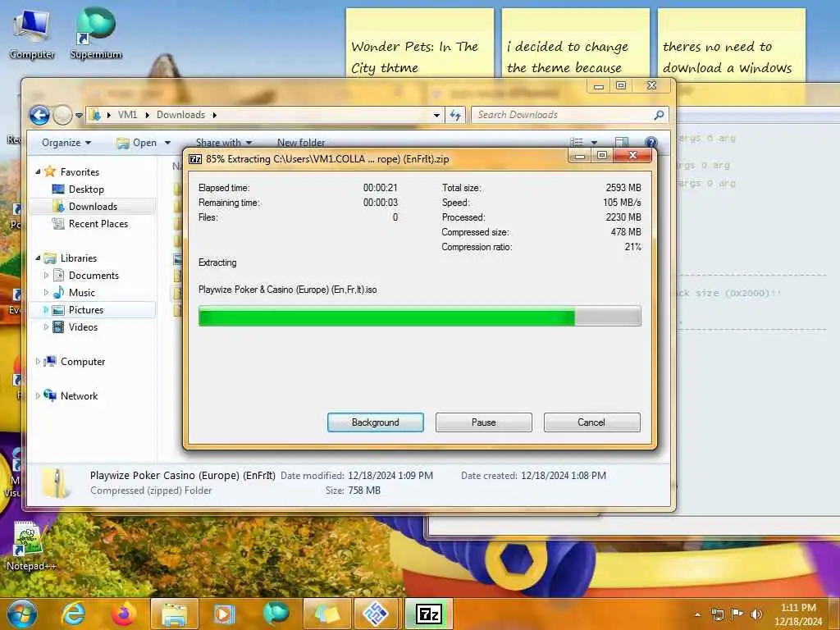This screenshot has height=630, width=840.
Task: Open Explorer Help question mark icon
Action: 651,142
